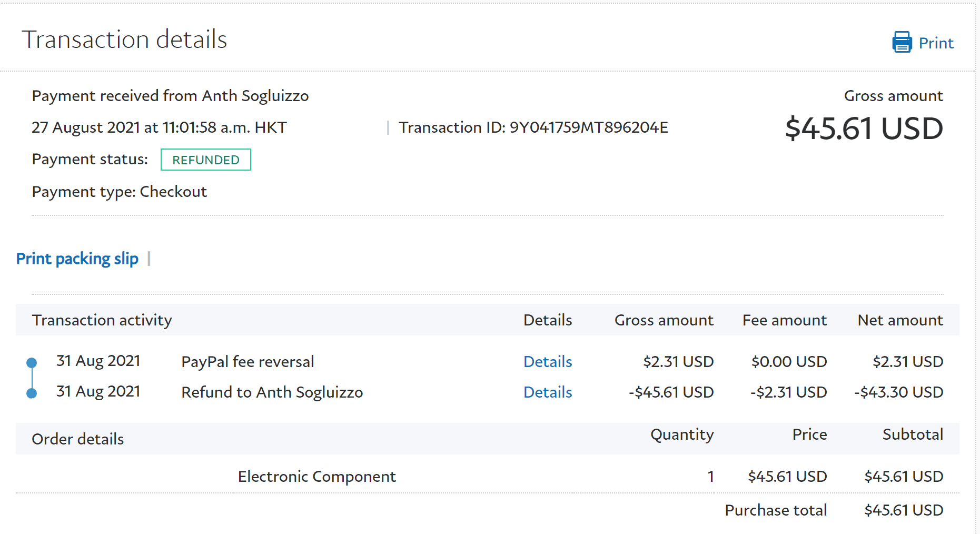Open the Print packing slip link
The height and width of the screenshot is (534, 980).
[77, 259]
